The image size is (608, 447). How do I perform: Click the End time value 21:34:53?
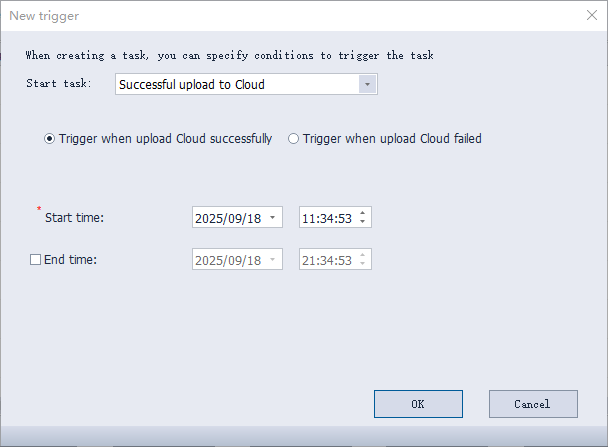pos(327,260)
